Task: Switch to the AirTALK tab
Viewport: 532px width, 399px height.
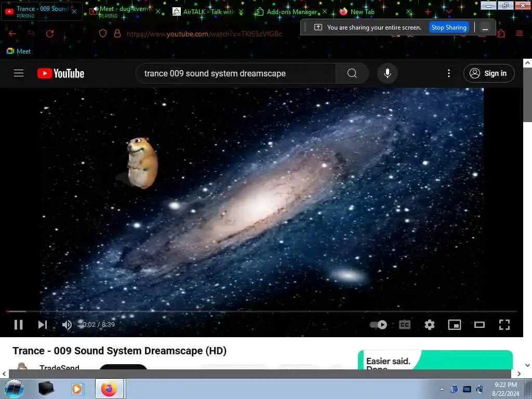Action: tap(208, 11)
